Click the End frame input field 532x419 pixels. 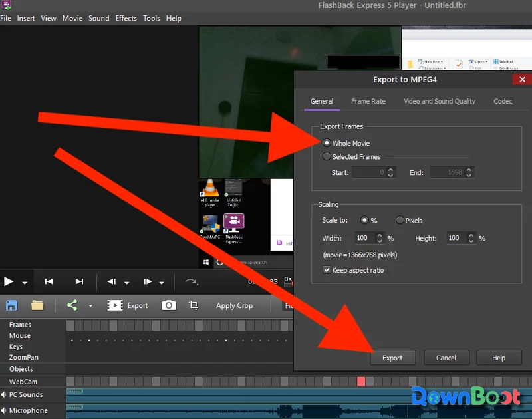(447, 172)
